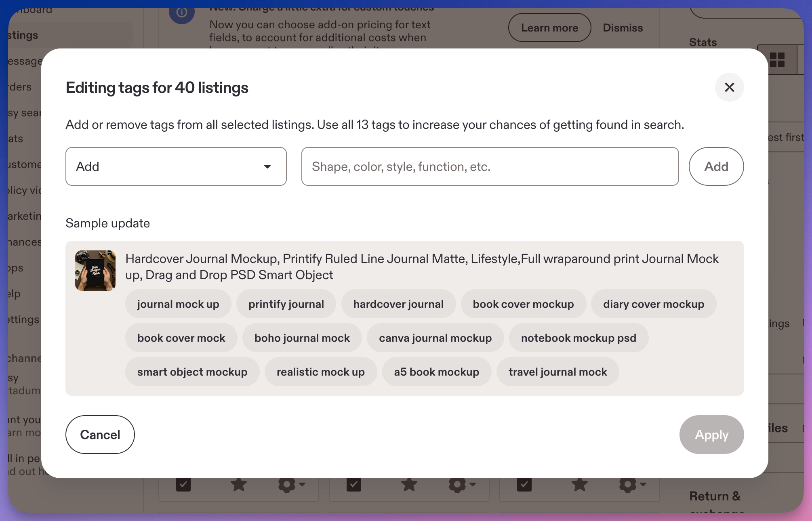
Task: Dismiss the add-on pricing banner
Action: (623, 27)
